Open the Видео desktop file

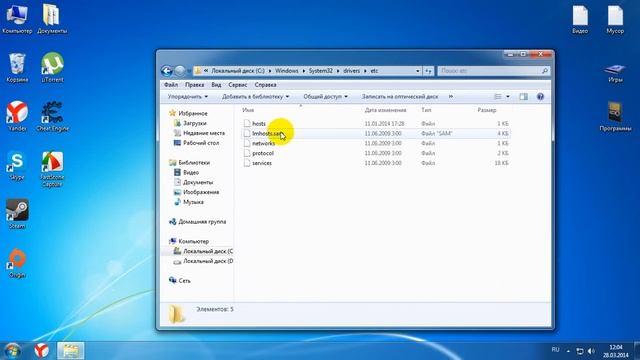tap(580, 19)
